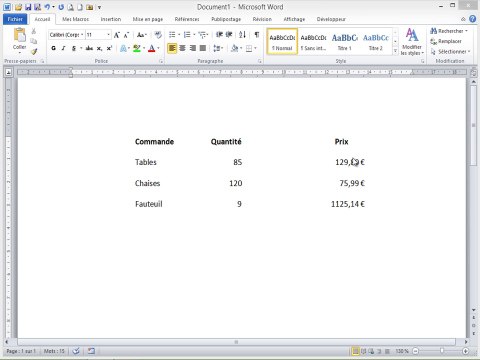Expand the styles gallery more arrow

395,51
